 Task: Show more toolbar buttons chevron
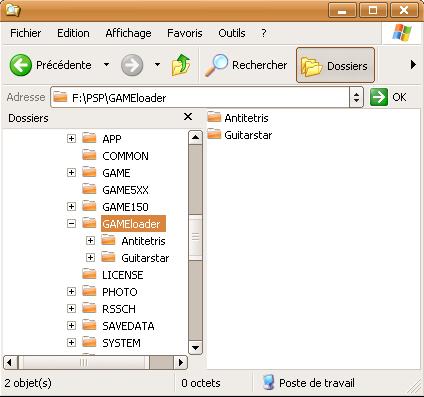(413, 64)
